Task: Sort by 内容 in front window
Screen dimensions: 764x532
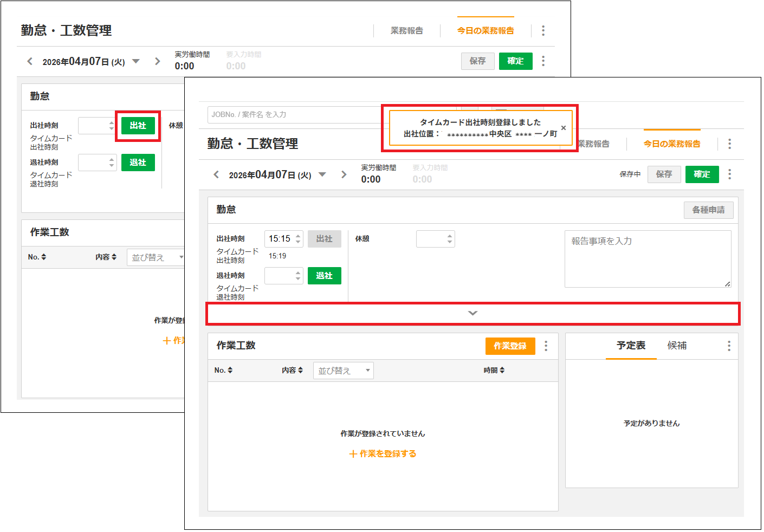Action: coord(293,370)
